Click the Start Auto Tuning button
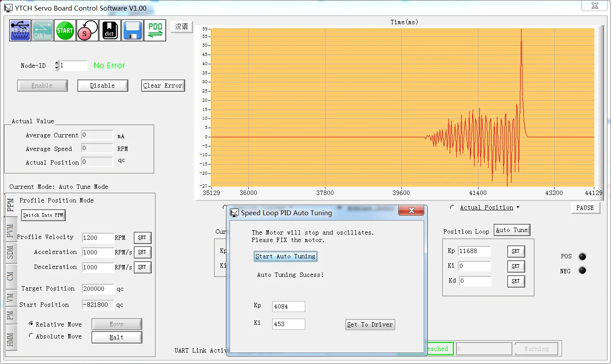This screenshot has width=611, height=364. (285, 256)
